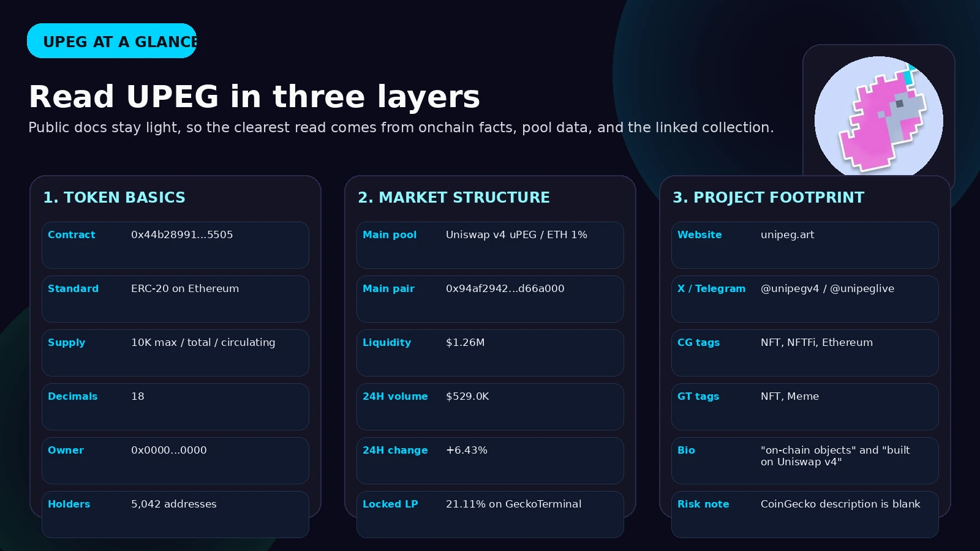Click the Main pair label

tap(389, 288)
